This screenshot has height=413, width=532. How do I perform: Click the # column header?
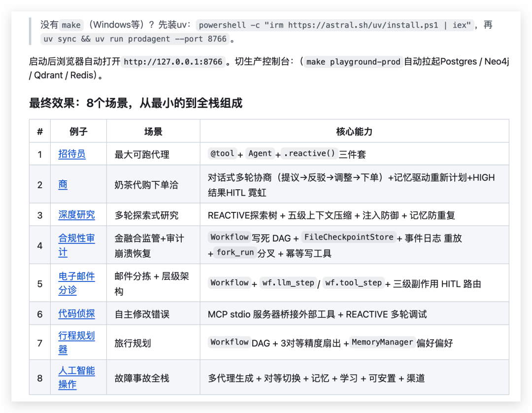pyautogui.click(x=40, y=131)
